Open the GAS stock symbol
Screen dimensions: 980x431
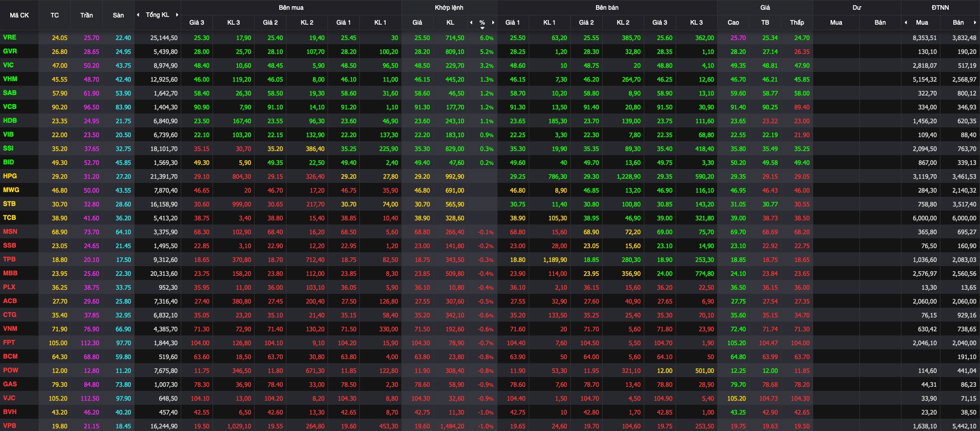tap(10, 384)
